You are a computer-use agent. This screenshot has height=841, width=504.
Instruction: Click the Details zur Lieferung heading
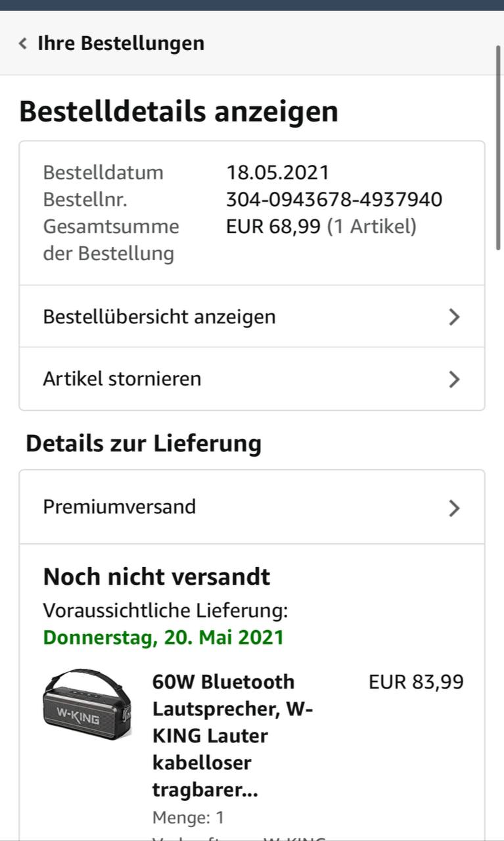pos(143,443)
